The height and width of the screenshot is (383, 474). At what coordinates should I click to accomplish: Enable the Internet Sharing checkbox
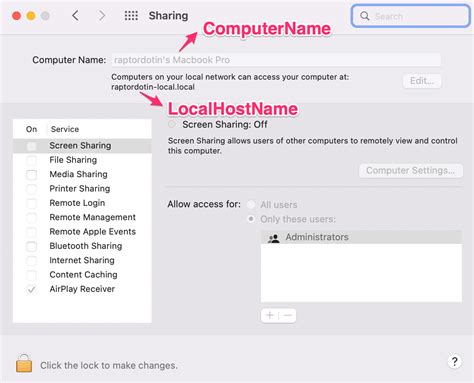32,260
